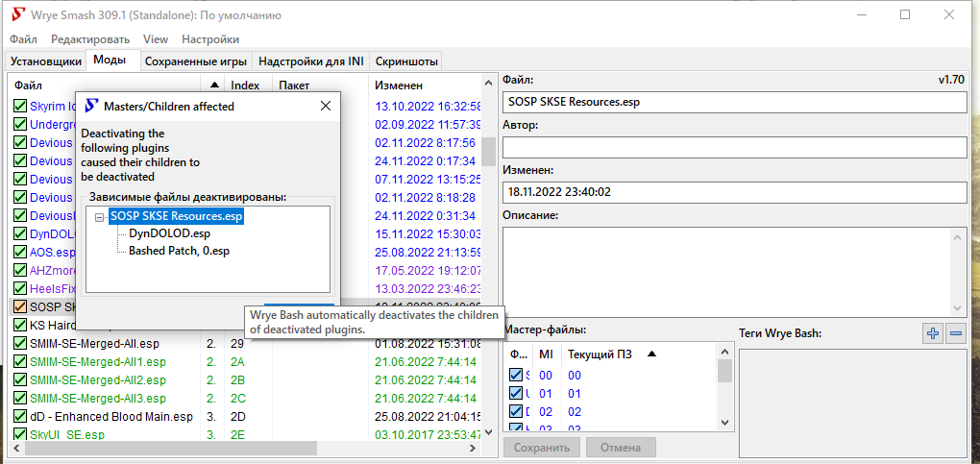Click the mod list horizontal scrollbar
Viewport: 980px width, 464px height.
click(x=163, y=449)
